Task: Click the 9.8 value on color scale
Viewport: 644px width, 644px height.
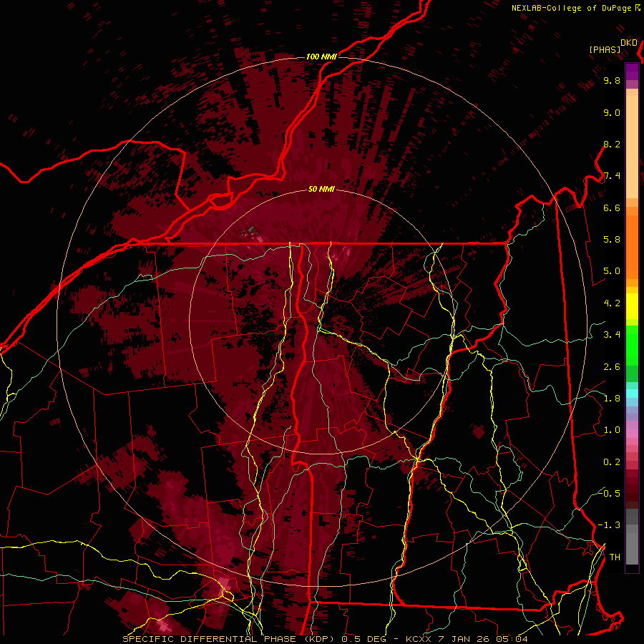Action: 612,81
